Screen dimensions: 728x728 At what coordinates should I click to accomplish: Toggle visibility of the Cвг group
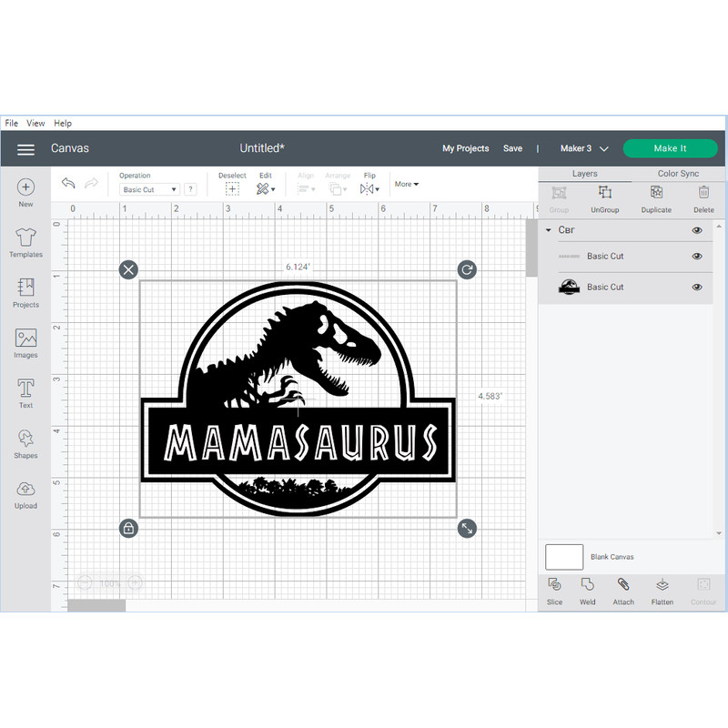point(697,230)
